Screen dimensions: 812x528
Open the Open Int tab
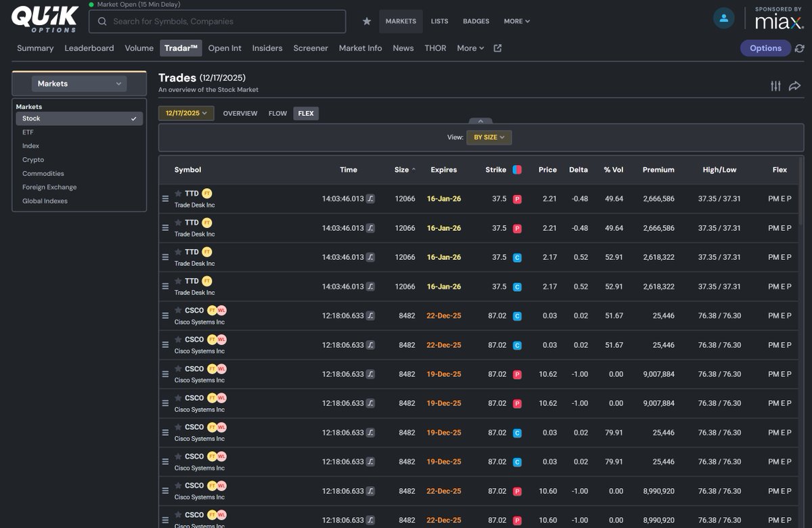pos(225,48)
